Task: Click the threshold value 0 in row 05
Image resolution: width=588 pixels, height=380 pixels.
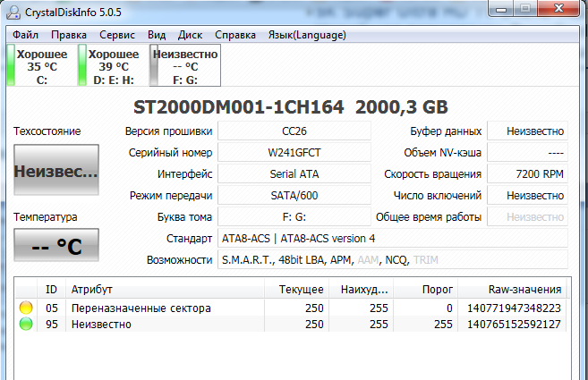Action: (449, 308)
